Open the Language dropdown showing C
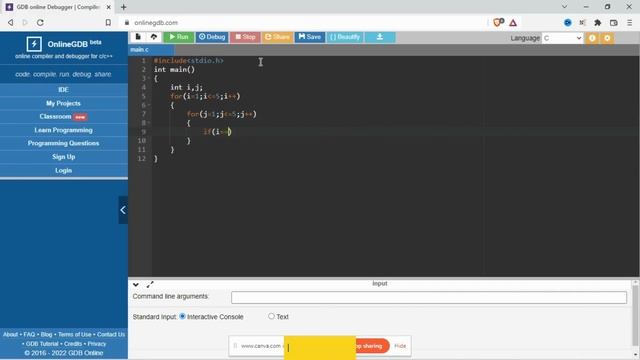The height and width of the screenshot is (360, 640). [562, 38]
